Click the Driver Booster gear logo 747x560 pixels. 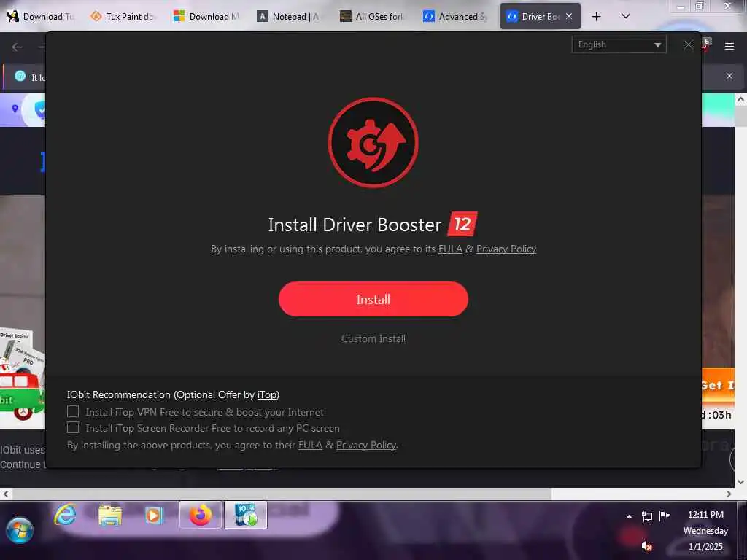tap(373, 142)
